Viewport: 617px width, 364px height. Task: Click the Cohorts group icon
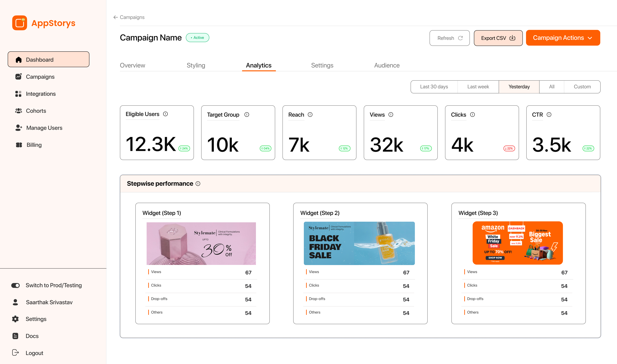point(18,111)
